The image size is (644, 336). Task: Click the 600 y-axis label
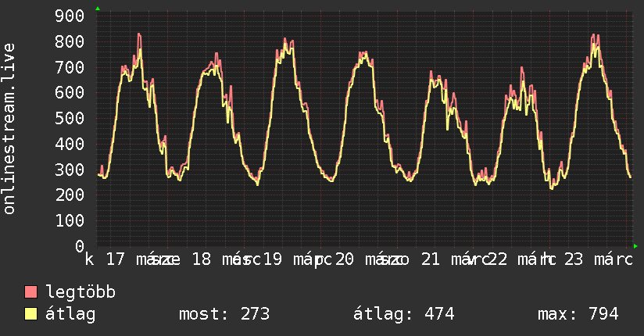(70, 92)
